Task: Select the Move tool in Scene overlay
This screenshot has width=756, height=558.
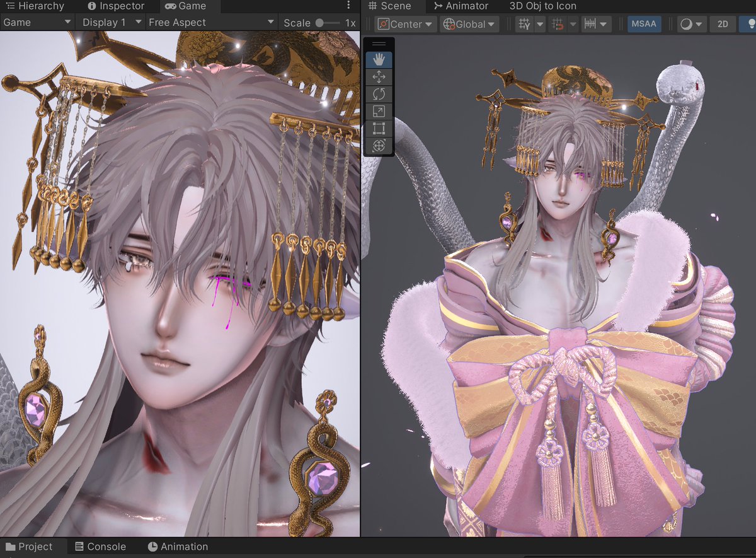Action: coord(379,77)
